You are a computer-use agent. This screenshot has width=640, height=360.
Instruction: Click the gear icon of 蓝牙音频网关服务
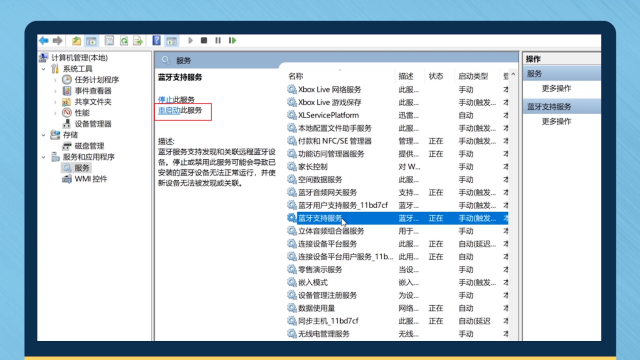291,192
